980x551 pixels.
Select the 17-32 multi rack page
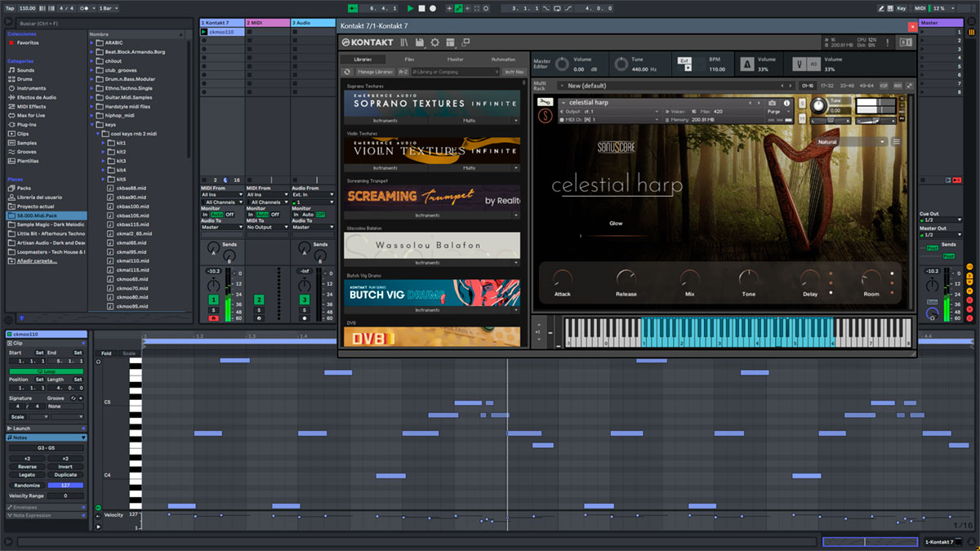(826, 86)
